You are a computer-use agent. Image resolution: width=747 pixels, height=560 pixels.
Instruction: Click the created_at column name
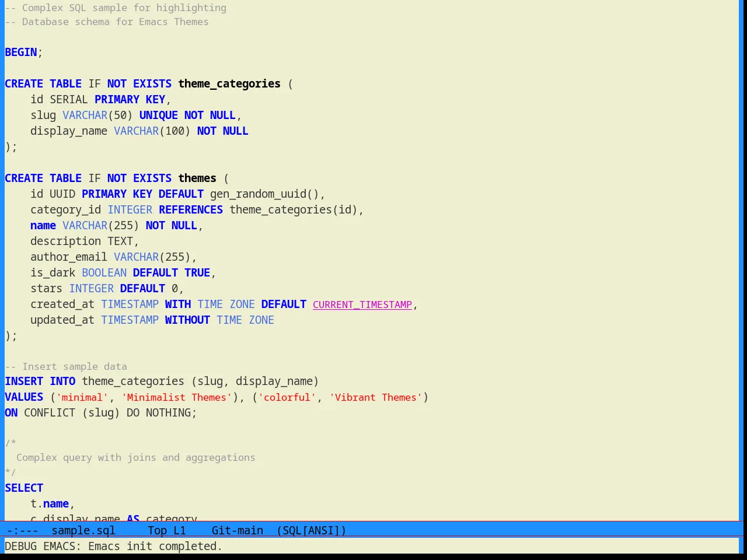click(62, 304)
